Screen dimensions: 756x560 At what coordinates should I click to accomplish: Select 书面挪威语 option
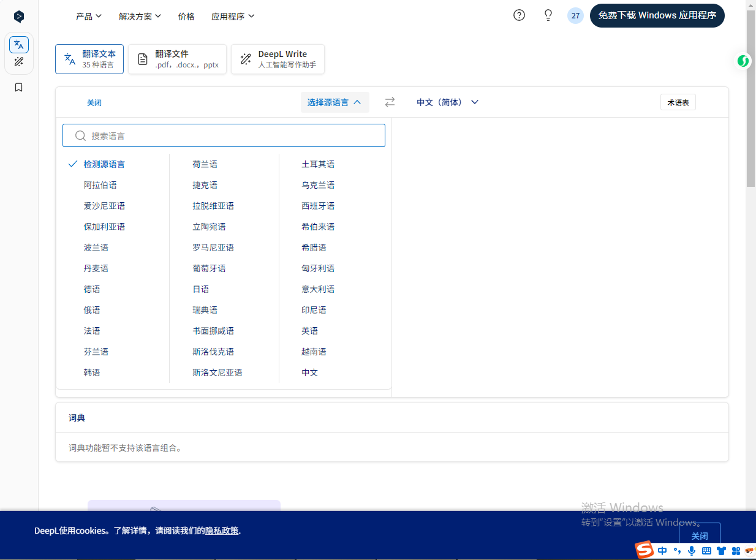(213, 331)
